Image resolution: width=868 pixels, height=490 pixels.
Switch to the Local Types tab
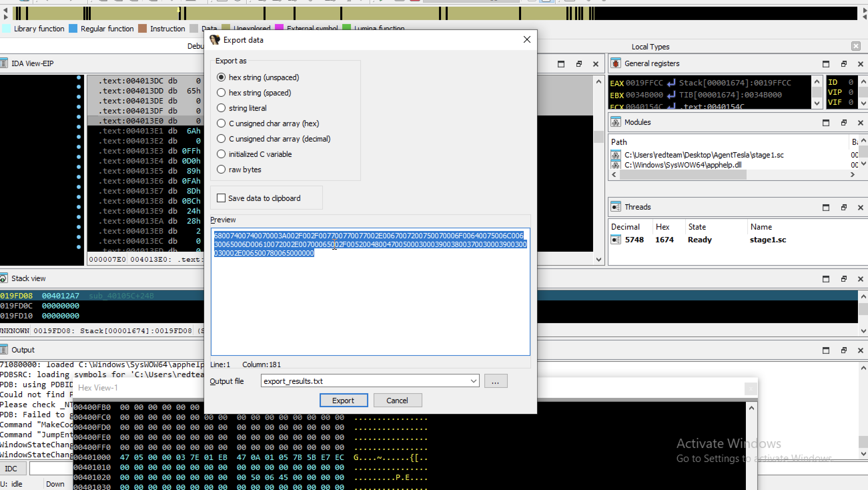click(x=650, y=46)
